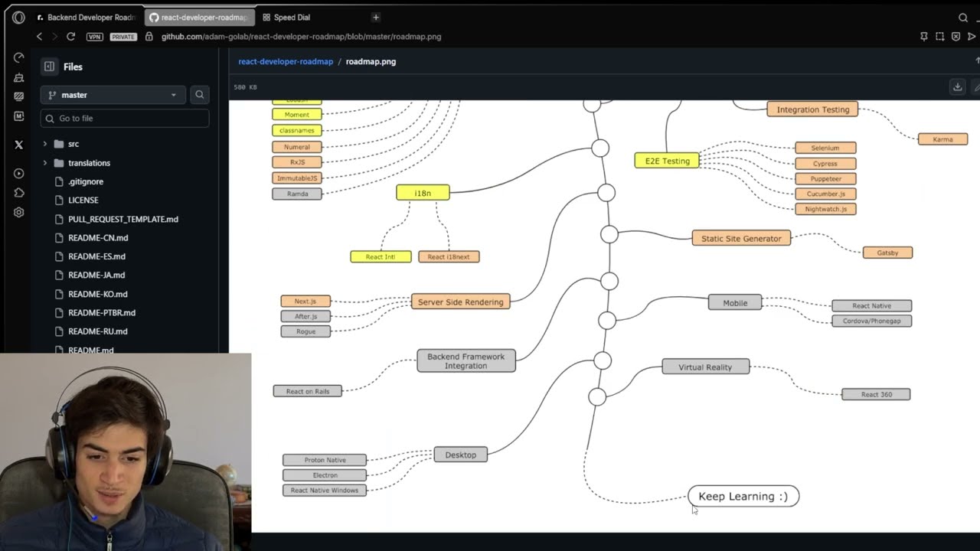Go back to the previous page
The height and width of the screenshot is (551, 980).
click(40, 36)
